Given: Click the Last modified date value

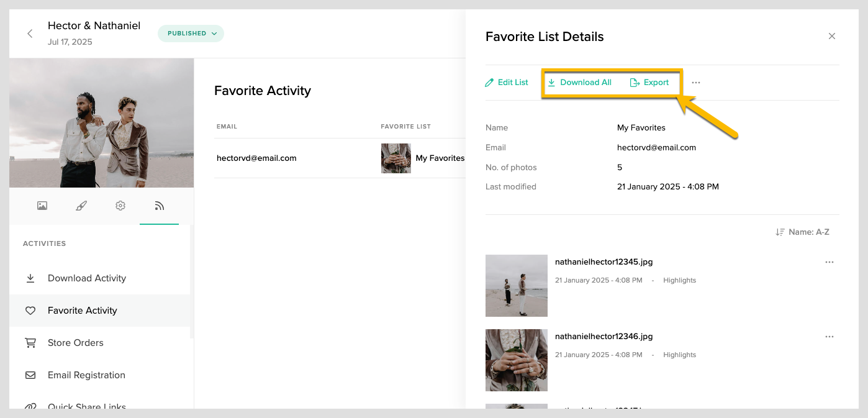Looking at the screenshot, I should 668,186.
